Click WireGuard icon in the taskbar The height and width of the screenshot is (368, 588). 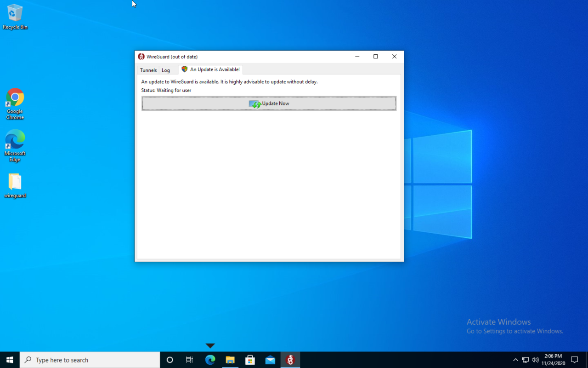point(290,360)
